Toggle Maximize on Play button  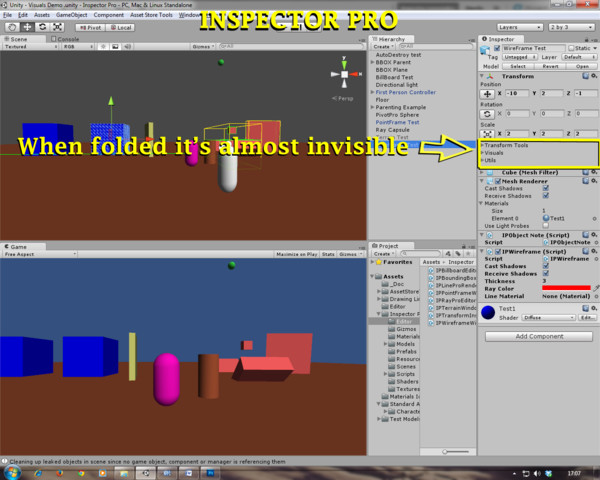(x=297, y=254)
